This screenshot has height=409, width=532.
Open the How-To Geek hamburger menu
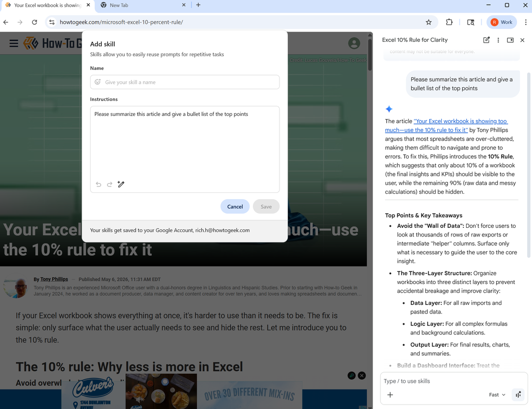14,44
